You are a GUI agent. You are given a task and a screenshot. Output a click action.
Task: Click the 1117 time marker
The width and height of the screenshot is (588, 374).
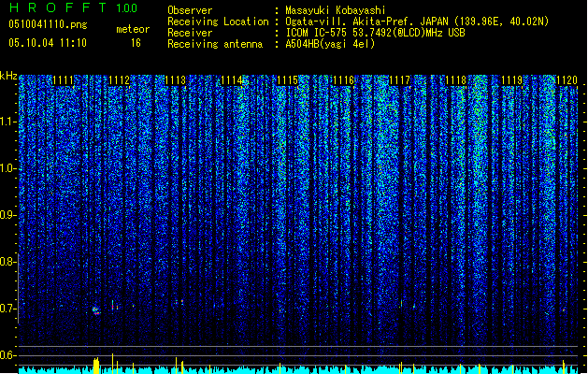400,80
